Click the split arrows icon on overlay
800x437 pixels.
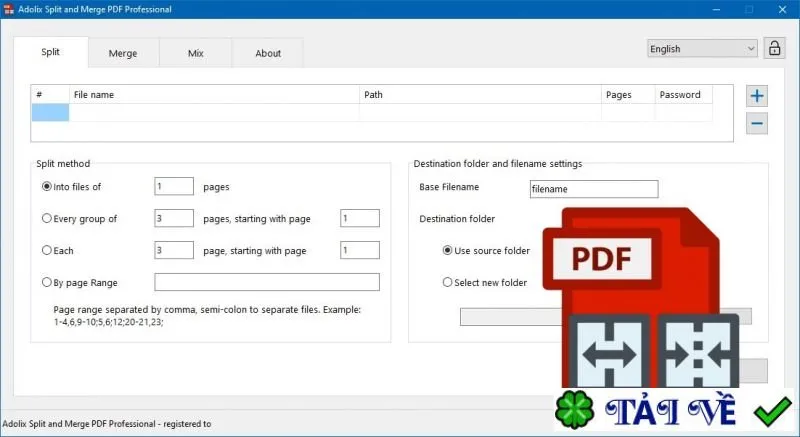tap(609, 352)
